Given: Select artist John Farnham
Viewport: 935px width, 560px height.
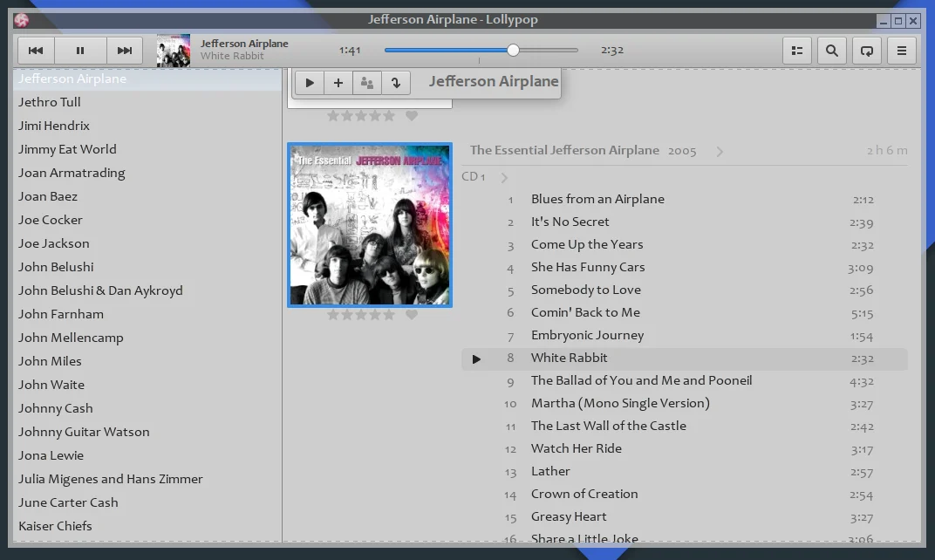Looking at the screenshot, I should [x=147, y=314].
